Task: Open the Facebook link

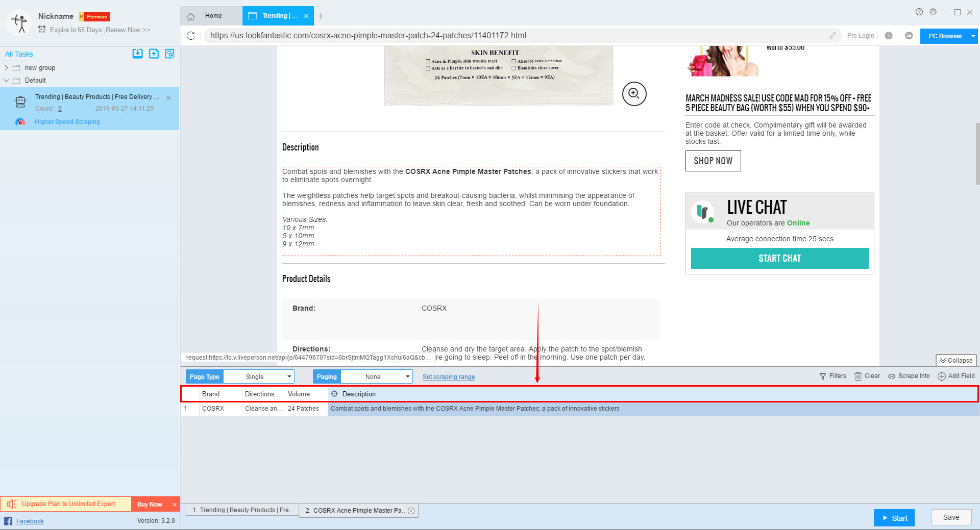Action: [x=30, y=521]
